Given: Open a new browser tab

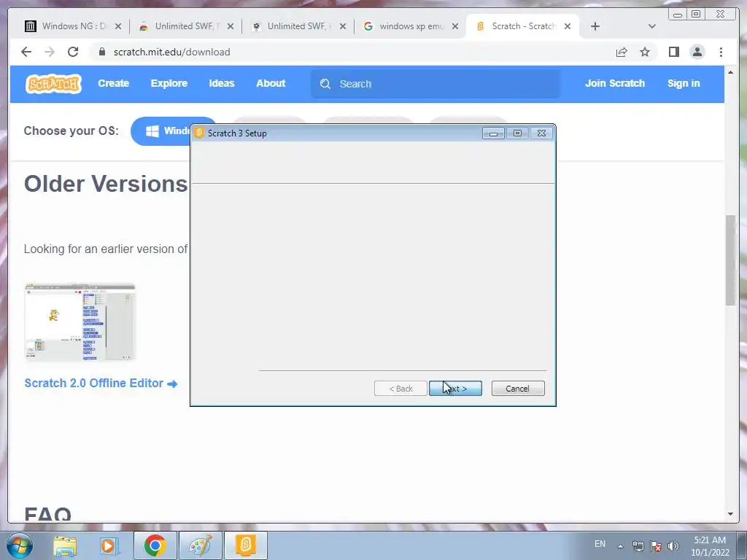Looking at the screenshot, I should tap(595, 26).
